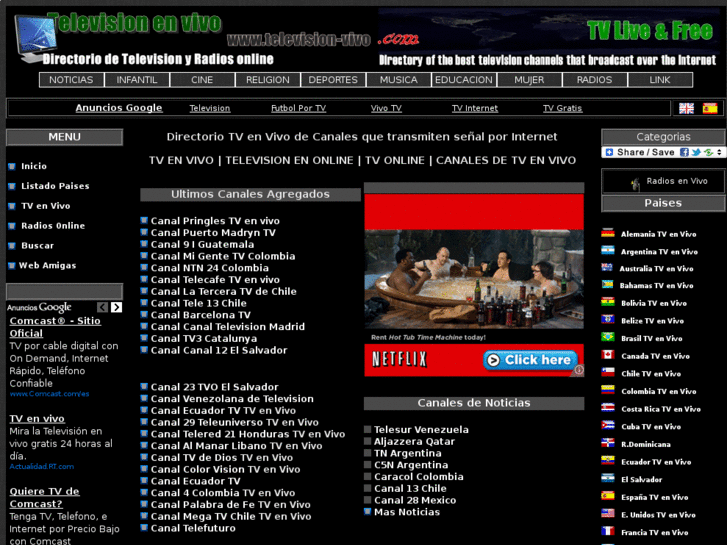The image size is (727, 545).
Task: Open Canal Telefuturo link
Action: [193, 528]
